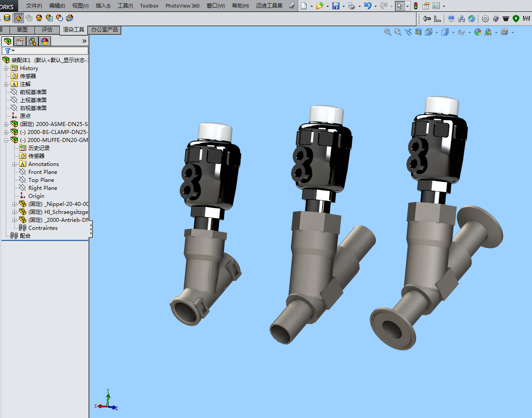Click the Undo arrow icon

point(367,6)
